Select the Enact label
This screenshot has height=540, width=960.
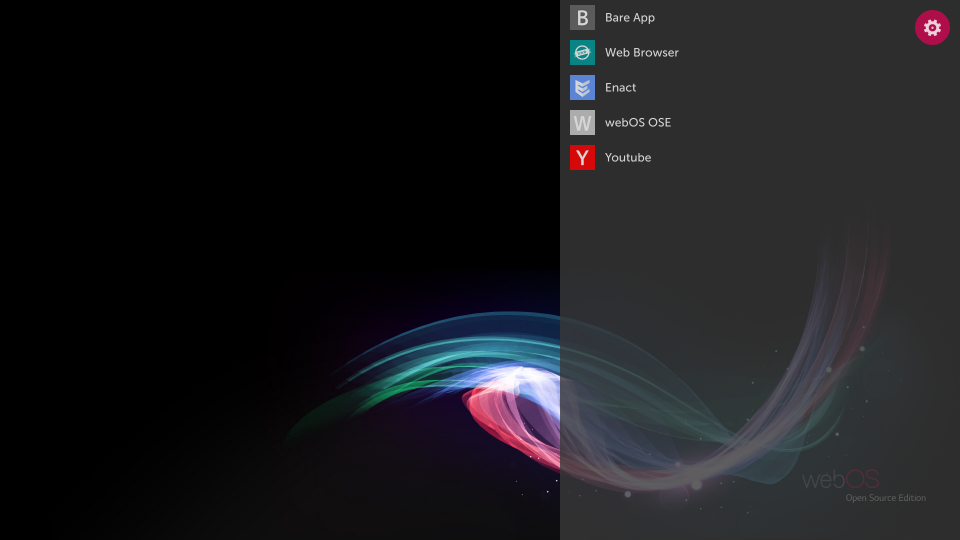coord(620,88)
